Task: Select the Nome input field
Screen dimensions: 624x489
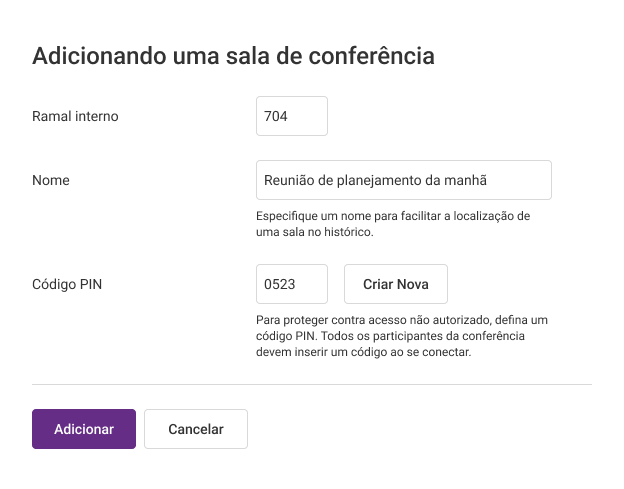Action: point(404,180)
